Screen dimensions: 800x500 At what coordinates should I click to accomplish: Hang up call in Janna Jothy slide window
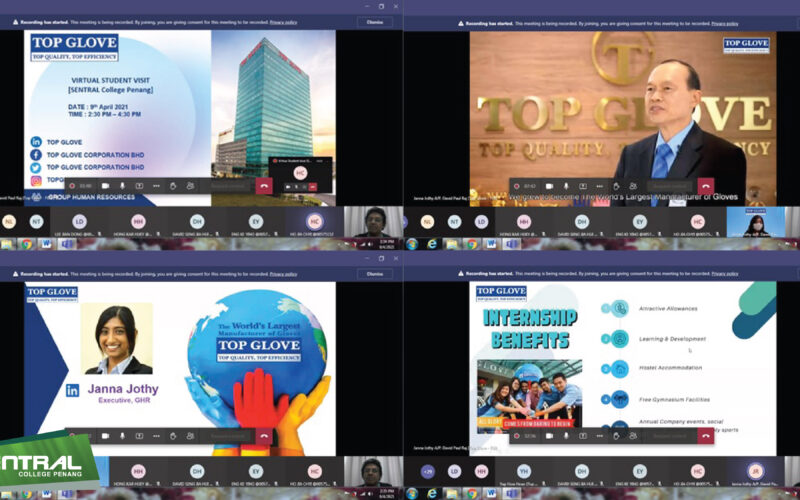coord(264,436)
